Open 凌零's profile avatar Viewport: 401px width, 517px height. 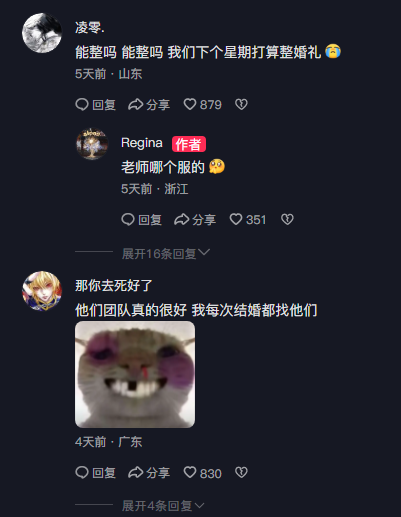pos(42,33)
